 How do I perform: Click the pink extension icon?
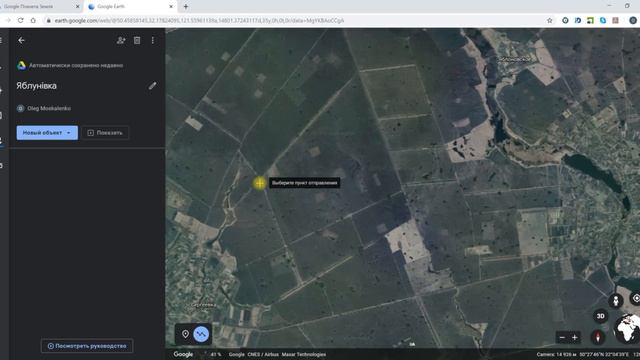pos(616,20)
